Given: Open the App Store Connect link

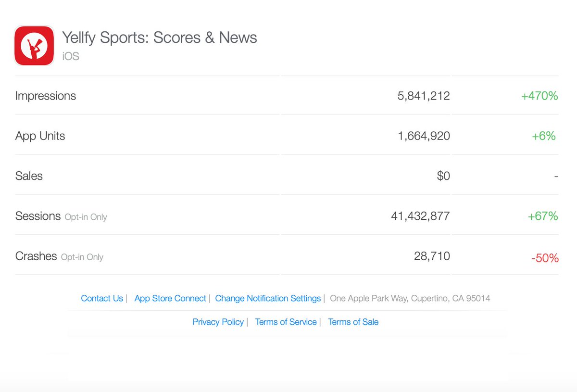Looking at the screenshot, I should coord(170,298).
